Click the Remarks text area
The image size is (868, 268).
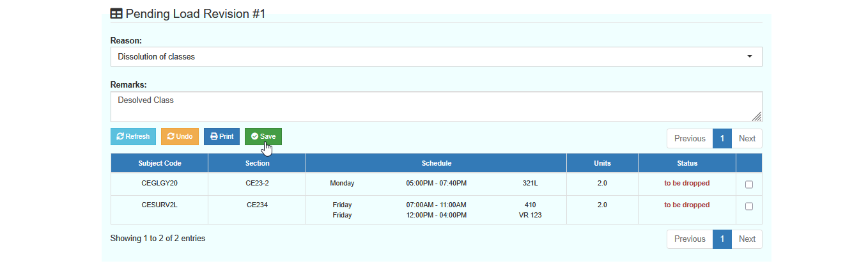click(x=436, y=106)
